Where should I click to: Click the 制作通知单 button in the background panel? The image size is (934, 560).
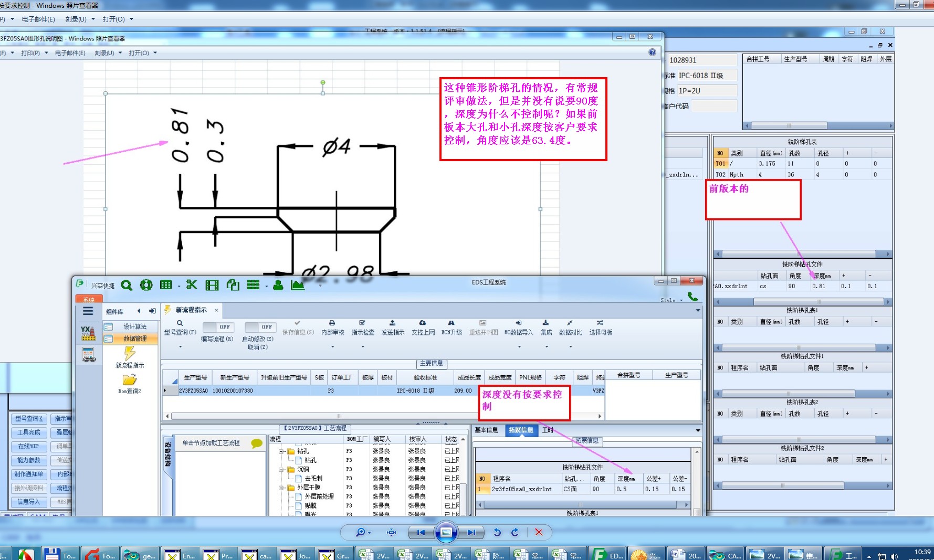tap(29, 474)
